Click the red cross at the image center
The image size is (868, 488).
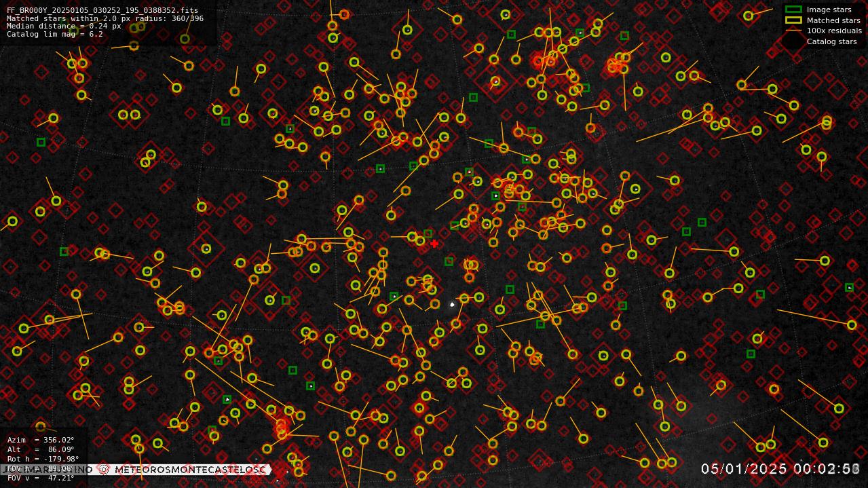point(434,244)
